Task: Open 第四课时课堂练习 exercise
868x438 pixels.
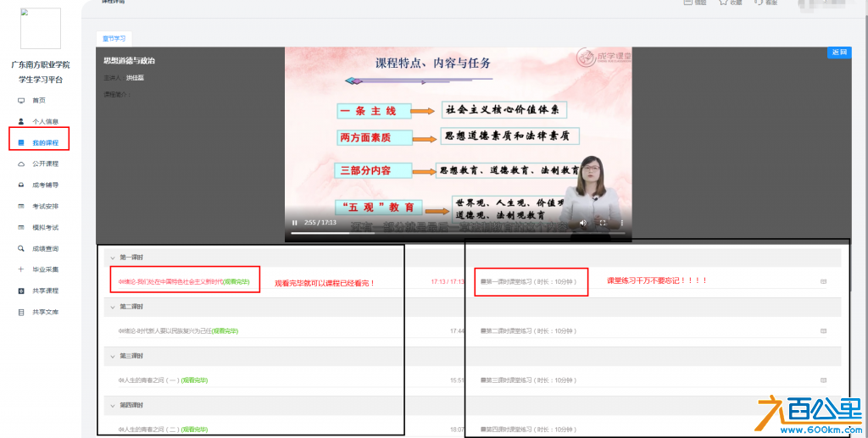Action: point(529,430)
